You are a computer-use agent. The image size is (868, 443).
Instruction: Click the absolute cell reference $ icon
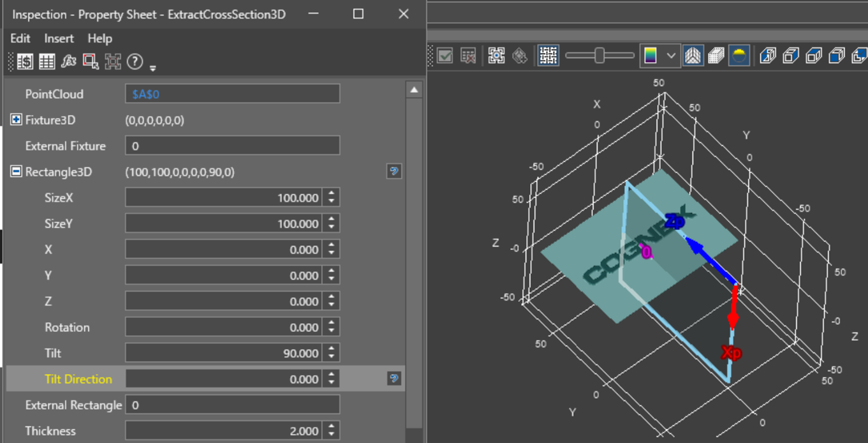(26, 61)
